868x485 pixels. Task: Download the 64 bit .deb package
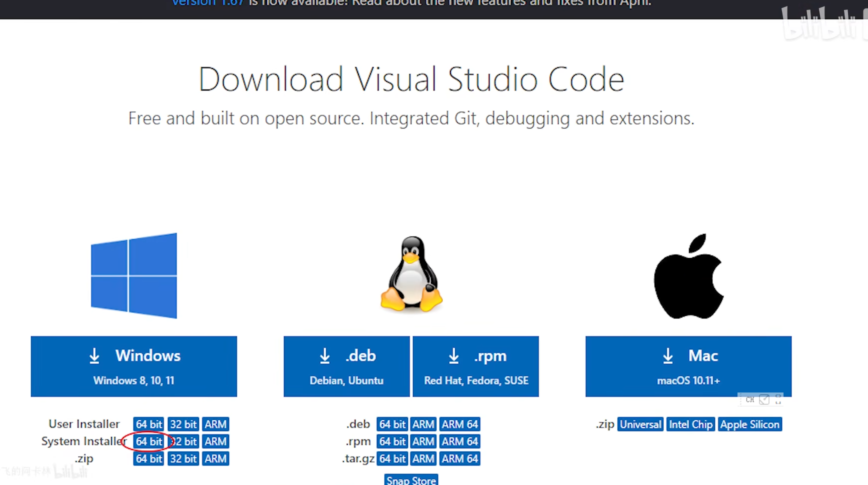pos(392,423)
